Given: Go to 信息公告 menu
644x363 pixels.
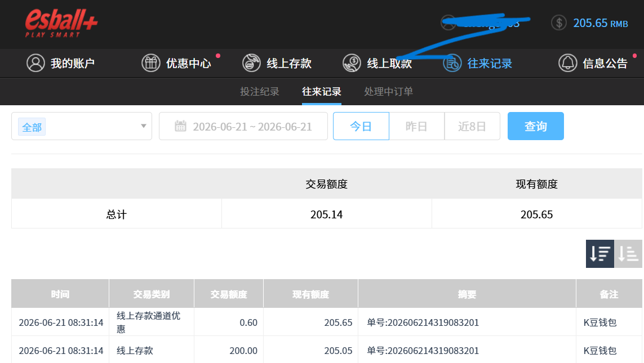Looking at the screenshot, I should pos(605,64).
